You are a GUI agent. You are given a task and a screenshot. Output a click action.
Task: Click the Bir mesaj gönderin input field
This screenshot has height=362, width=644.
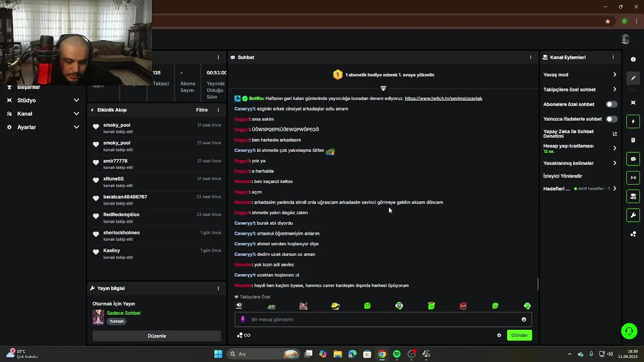(383, 319)
